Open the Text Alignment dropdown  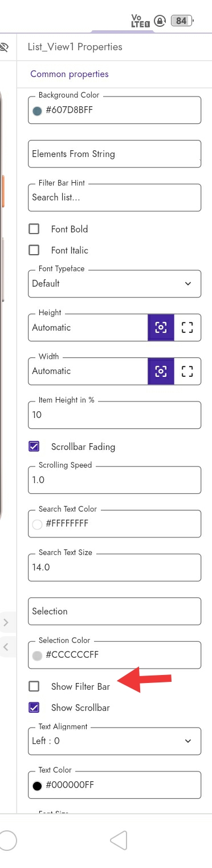(115, 741)
